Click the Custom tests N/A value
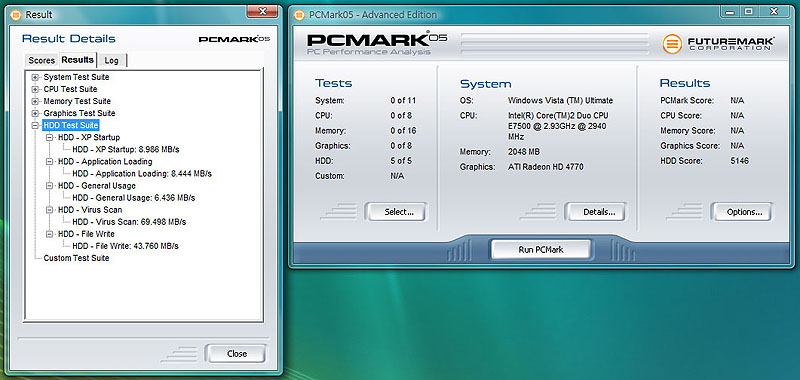Image resolution: width=800 pixels, height=380 pixels. click(x=397, y=176)
